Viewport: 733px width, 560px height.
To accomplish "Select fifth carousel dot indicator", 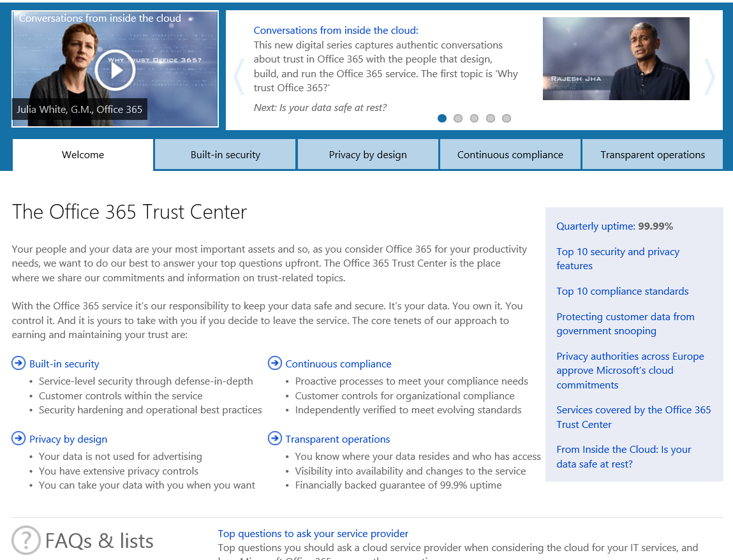I will tap(507, 118).
